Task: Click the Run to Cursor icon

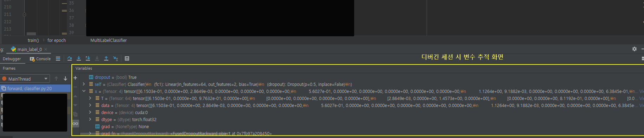Action: point(115,58)
